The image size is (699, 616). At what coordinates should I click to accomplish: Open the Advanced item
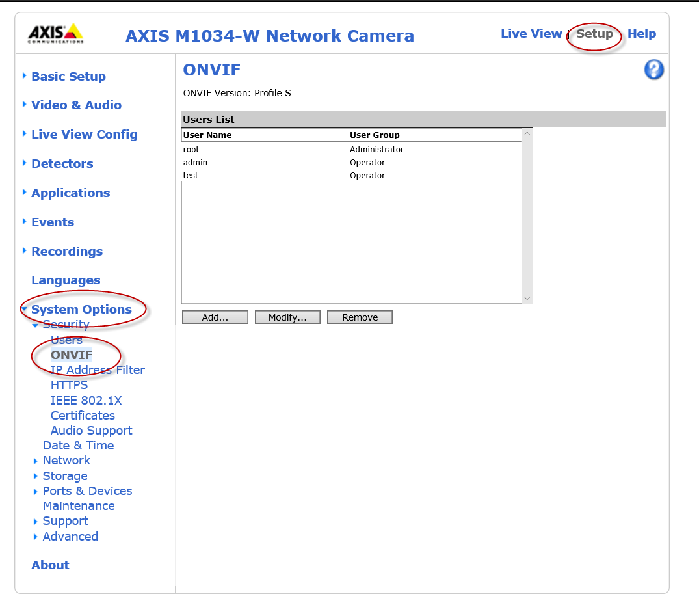click(70, 536)
